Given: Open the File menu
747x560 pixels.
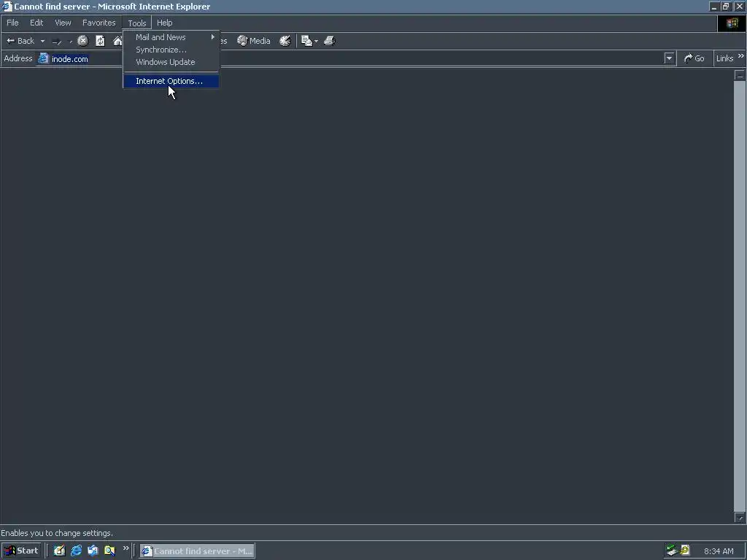Looking at the screenshot, I should (12, 23).
